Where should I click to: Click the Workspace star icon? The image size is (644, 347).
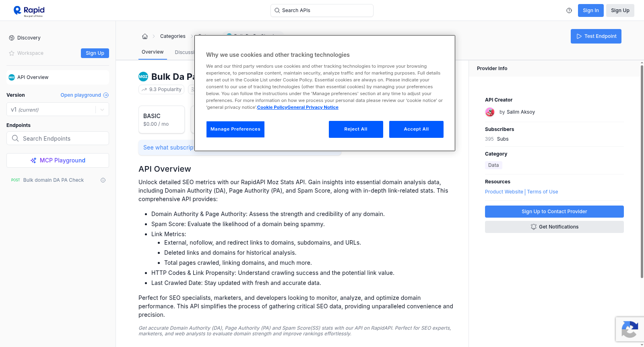point(12,53)
